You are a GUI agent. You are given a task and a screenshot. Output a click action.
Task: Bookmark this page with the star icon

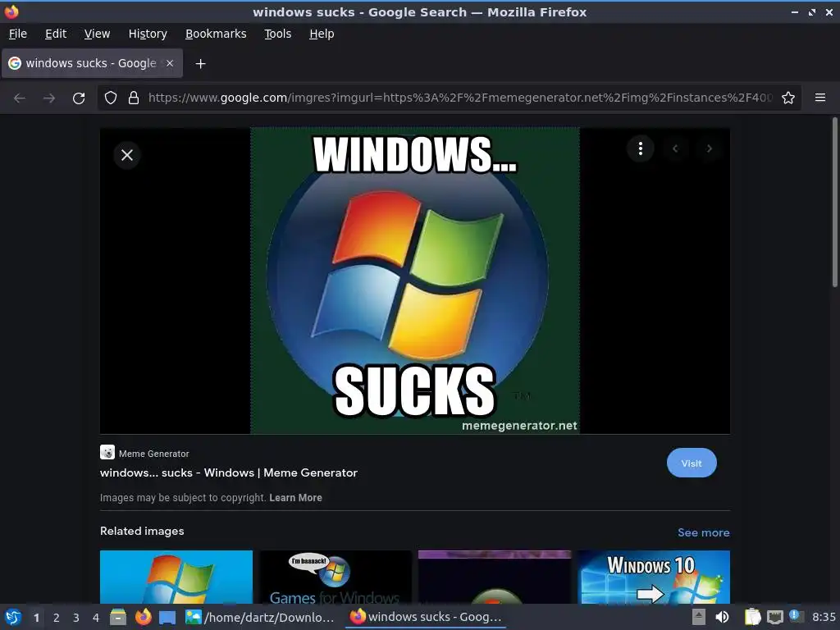pyautogui.click(x=788, y=98)
